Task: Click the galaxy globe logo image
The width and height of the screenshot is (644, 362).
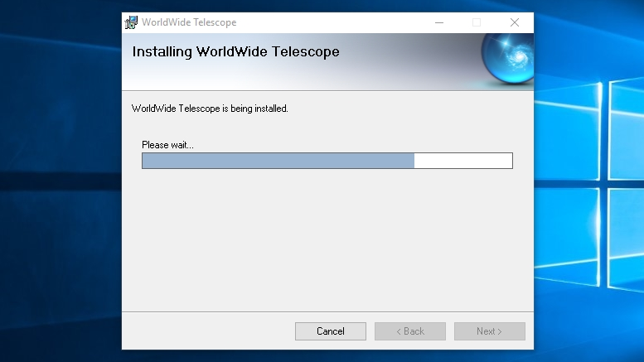Action: 507,59
